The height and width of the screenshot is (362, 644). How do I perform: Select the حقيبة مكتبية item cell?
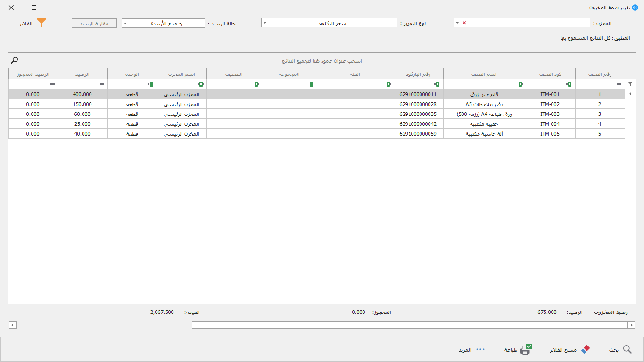pos(485,124)
